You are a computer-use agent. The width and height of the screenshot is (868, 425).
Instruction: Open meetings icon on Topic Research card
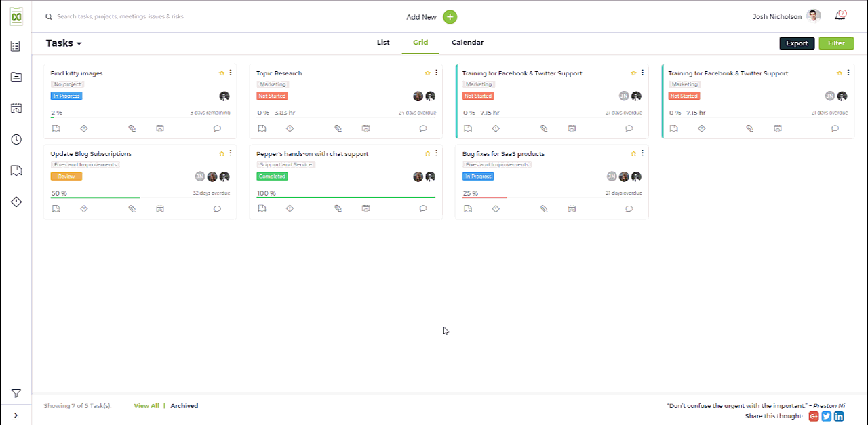point(366,128)
